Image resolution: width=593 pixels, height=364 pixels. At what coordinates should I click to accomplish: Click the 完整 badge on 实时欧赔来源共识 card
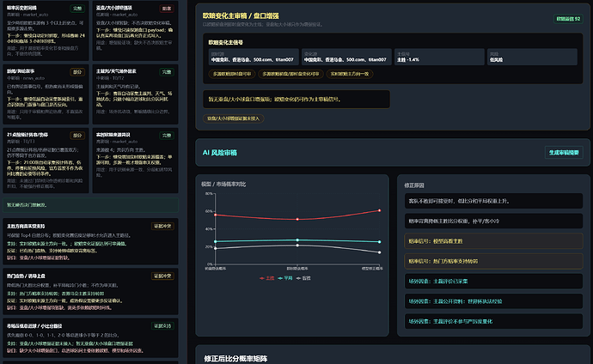tap(167, 135)
